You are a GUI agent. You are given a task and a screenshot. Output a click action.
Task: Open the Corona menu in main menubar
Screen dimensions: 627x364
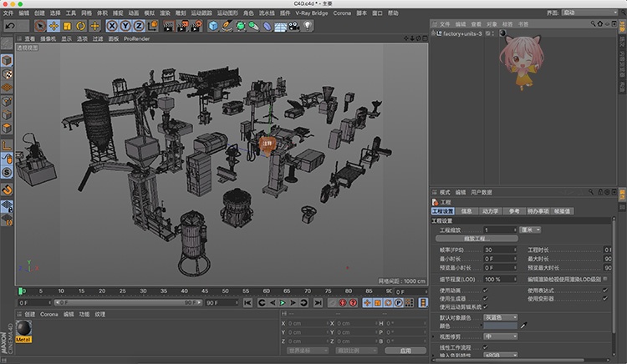tap(342, 13)
